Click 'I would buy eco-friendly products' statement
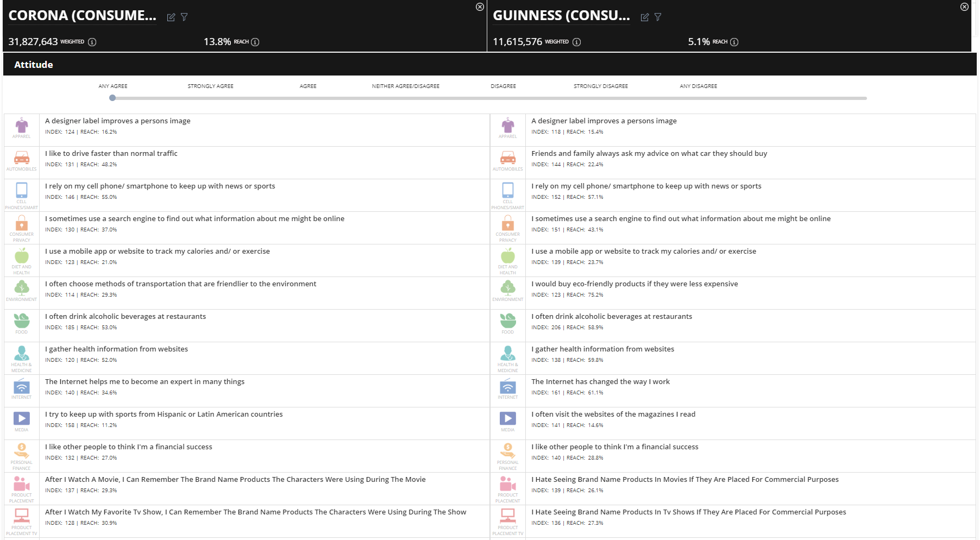 click(635, 284)
